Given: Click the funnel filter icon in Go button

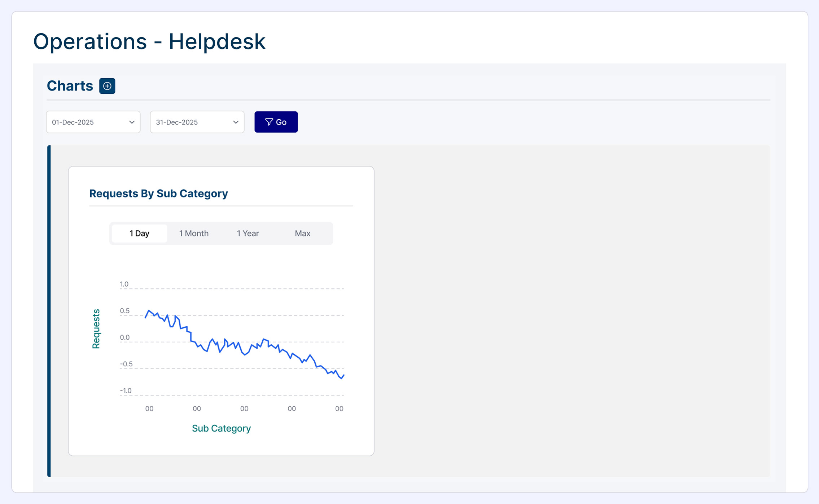Looking at the screenshot, I should (x=269, y=122).
